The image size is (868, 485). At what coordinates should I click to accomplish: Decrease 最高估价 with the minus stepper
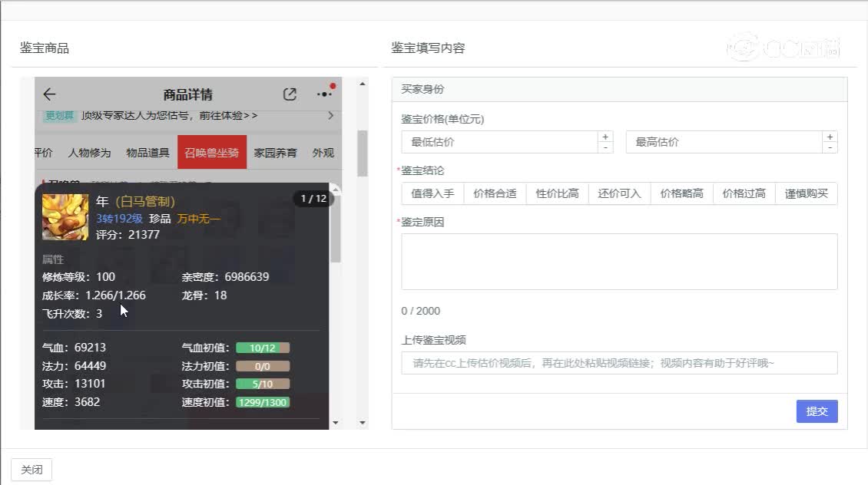[x=830, y=147]
